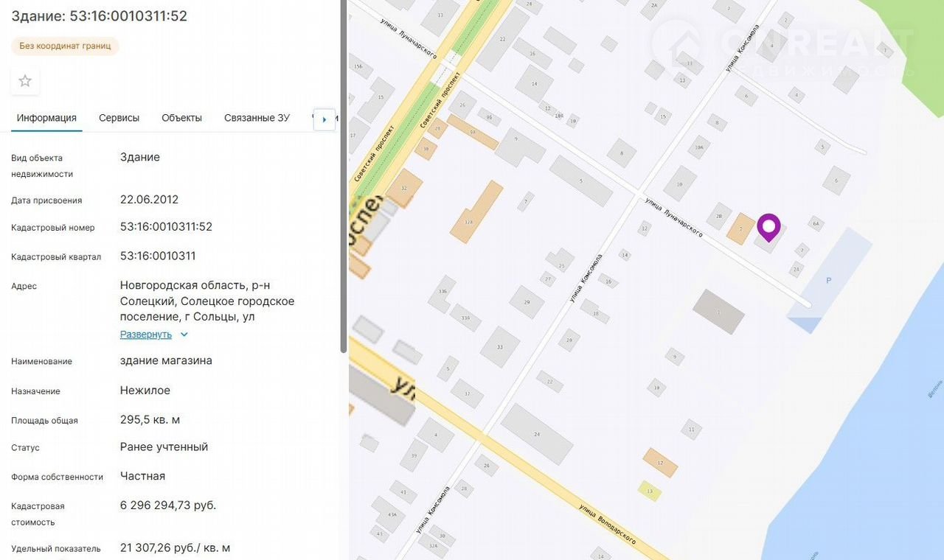This screenshot has width=944, height=560.
Task: Click the cadastral number 53:16:0010311:52 value
Action: point(166,227)
